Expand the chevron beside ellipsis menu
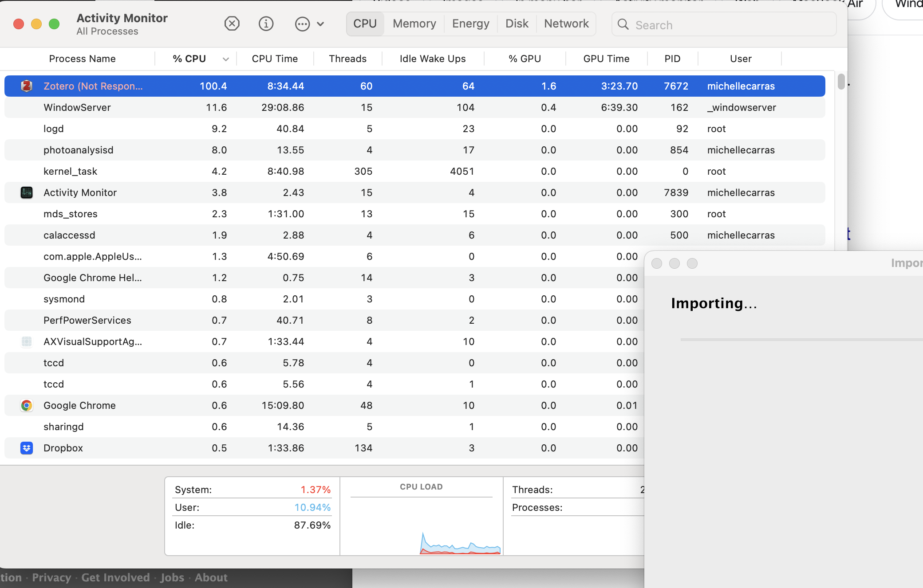Screen dimensions: 923x588 click(x=320, y=24)
